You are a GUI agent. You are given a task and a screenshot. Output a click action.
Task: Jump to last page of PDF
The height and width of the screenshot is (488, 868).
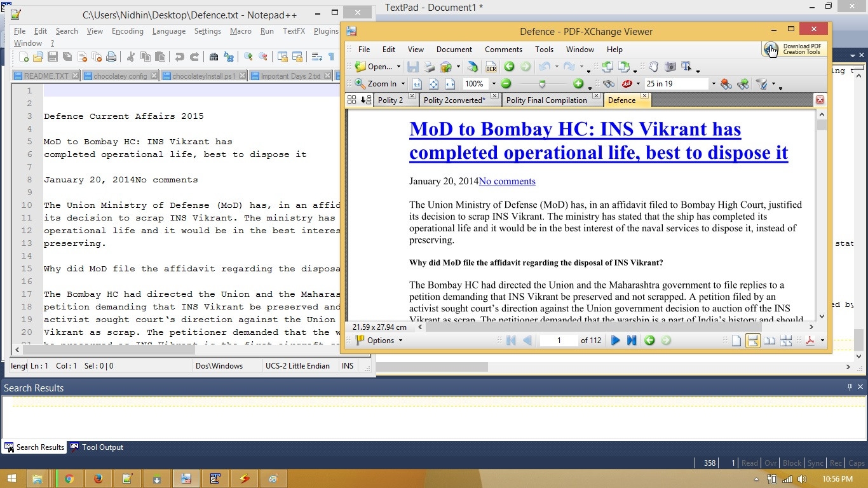coord(632,341)
